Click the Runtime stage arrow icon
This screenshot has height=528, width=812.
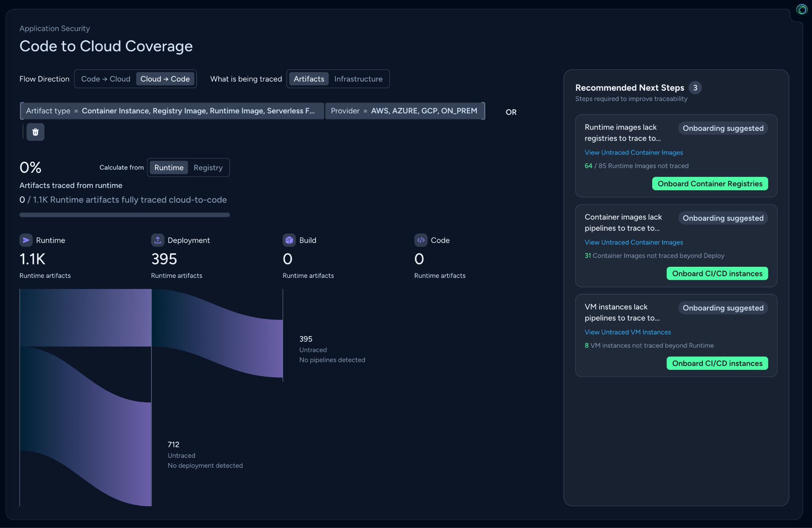(x=26, y=240)
